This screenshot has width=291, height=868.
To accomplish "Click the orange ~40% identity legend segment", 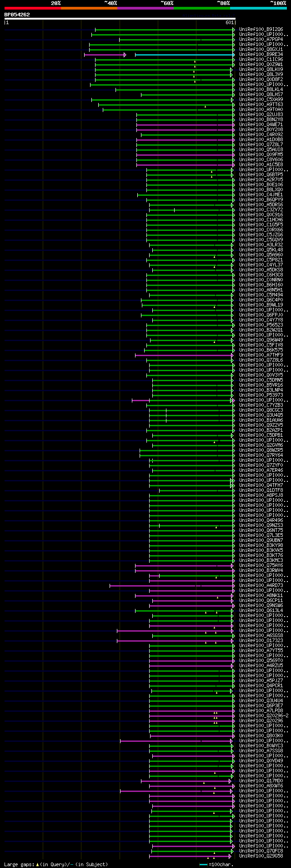I will pos(89,8).
